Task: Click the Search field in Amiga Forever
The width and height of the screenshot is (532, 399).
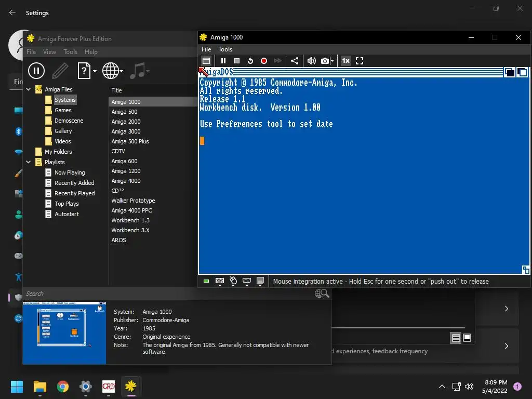Action: pos(168,294)
